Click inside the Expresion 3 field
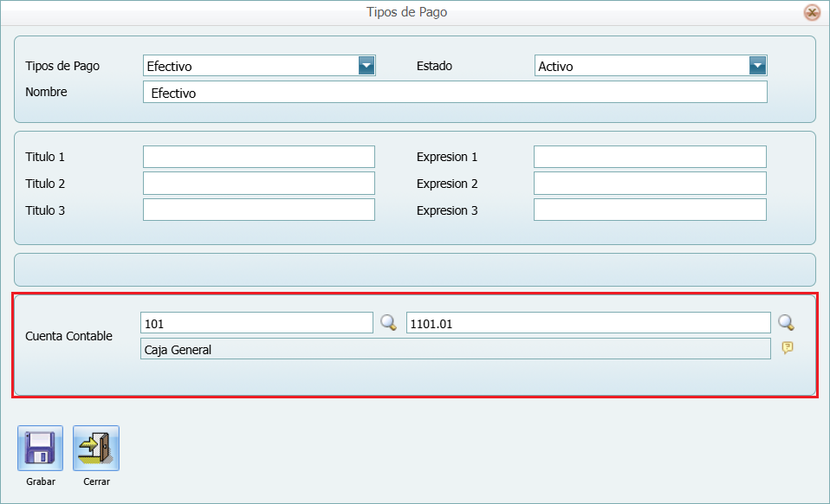The height and width of the screenshot is (504, 830). point(650,210)
